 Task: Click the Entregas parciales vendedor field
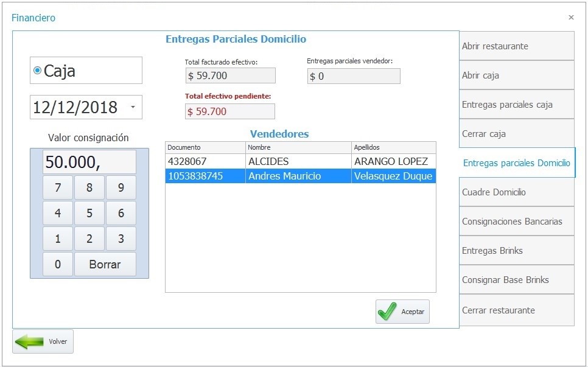coord(354,76)
